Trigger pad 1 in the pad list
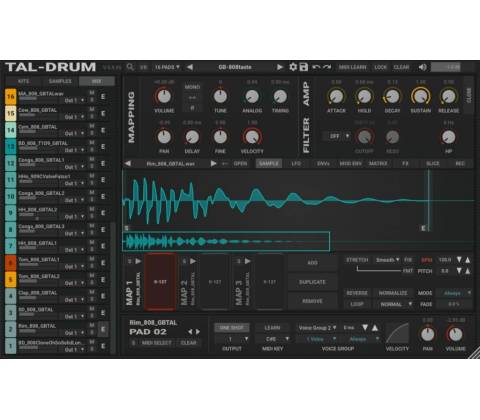480x420 pixels. click(x=11, y=346)
